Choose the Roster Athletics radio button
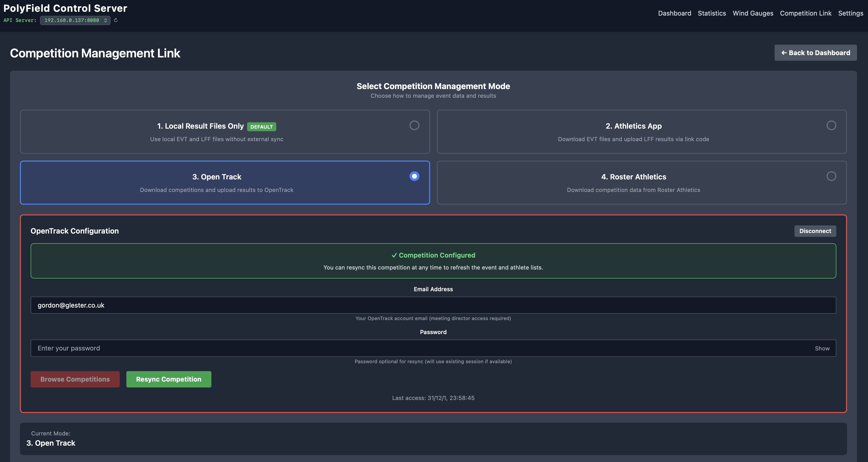This screenshot has width=868, height=462. [x=831, y=176]
